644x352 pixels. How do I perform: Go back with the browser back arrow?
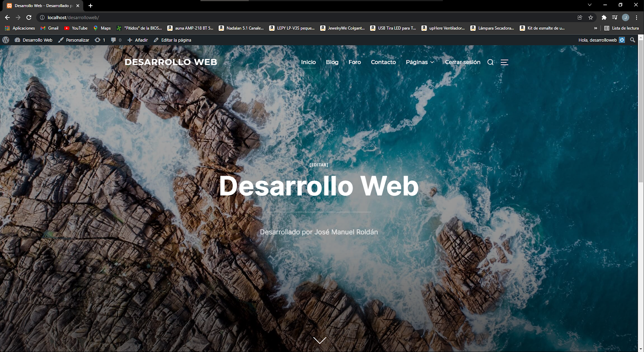point(7,17)
